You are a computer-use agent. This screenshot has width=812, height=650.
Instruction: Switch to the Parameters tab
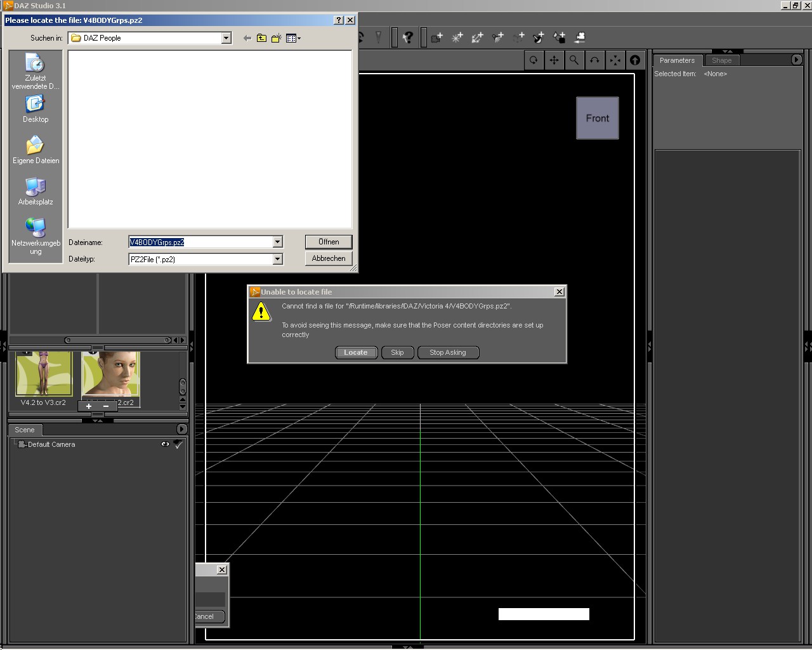677,60
